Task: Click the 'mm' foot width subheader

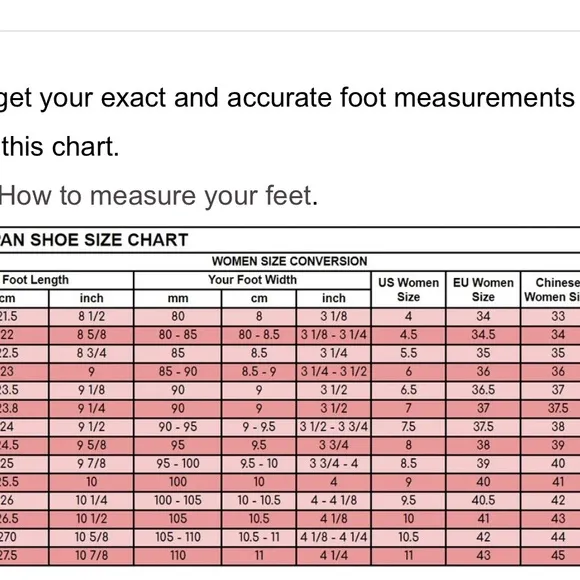Action: click(178, 298)
